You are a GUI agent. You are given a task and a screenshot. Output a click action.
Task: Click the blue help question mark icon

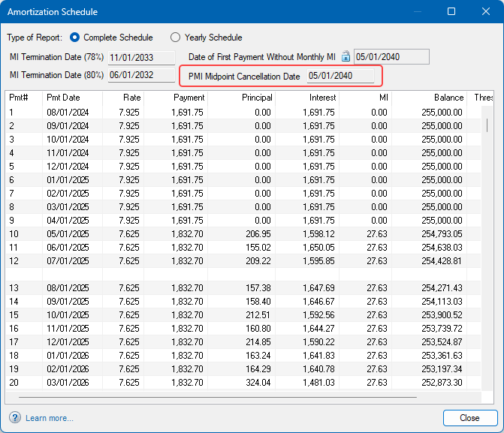[x=15, y=418]
